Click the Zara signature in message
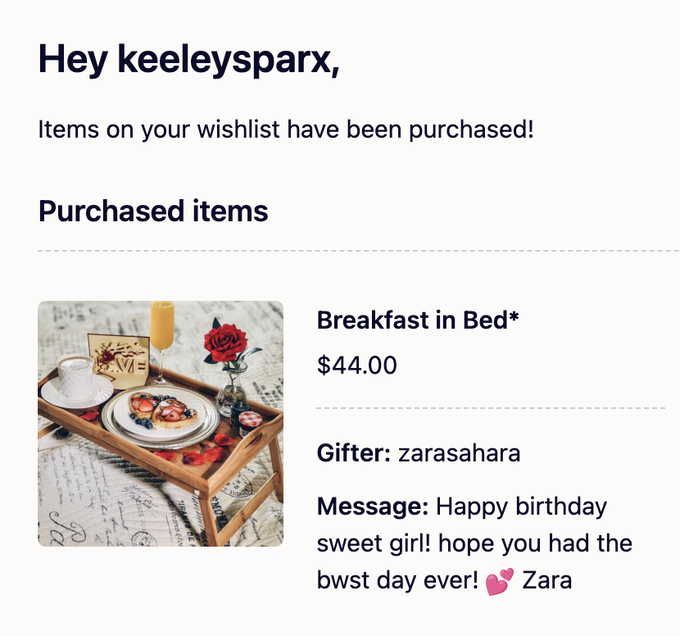Viewport: 680px width, 636px height. tap(547, 581)
